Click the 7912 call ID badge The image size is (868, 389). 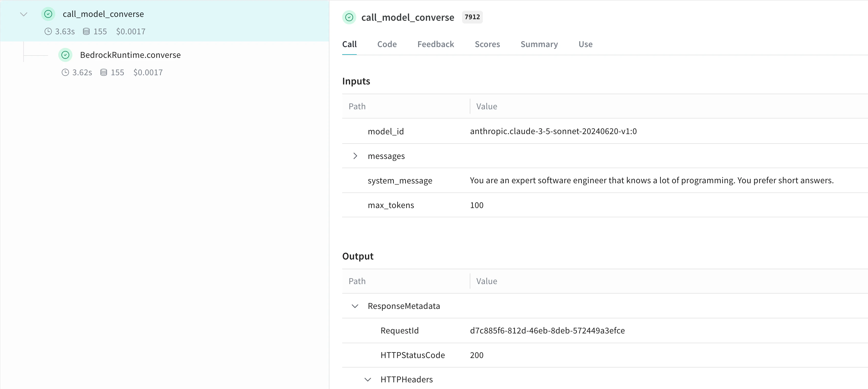pyautogui.click(x=472, y=17)
